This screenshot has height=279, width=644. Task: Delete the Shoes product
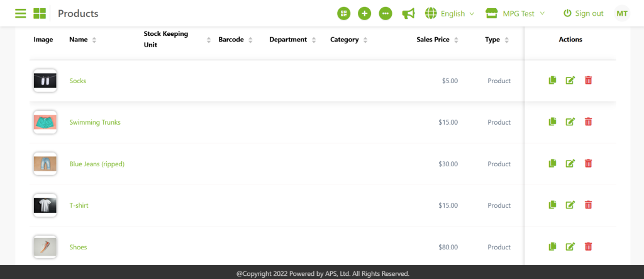tap(588, 246)
